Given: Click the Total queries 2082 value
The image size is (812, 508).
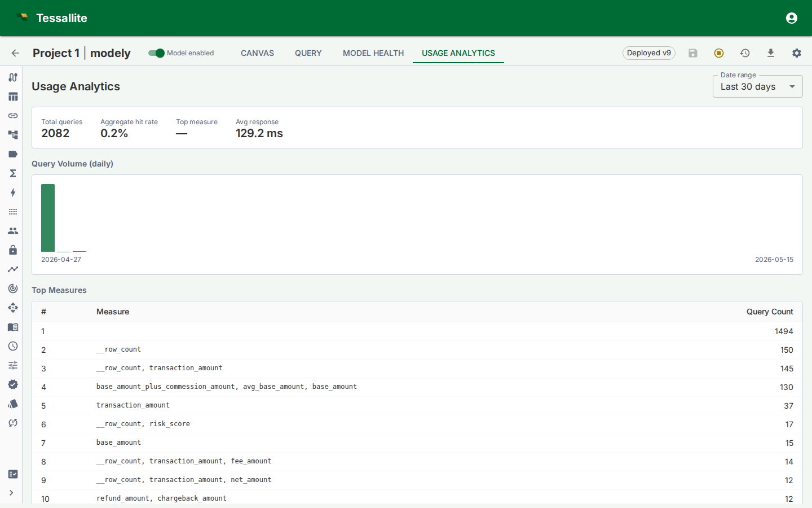Looking at the screenshot, I should coord(55,133).
